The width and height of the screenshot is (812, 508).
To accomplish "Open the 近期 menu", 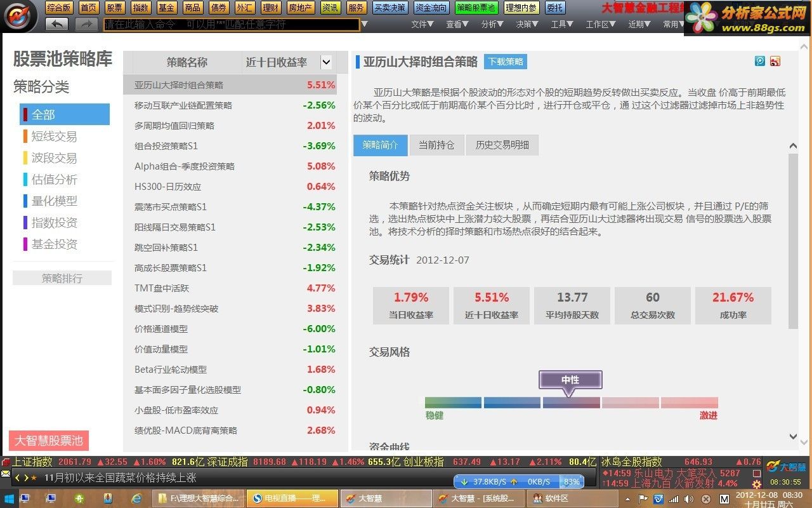I will click(x=640, y=24).
